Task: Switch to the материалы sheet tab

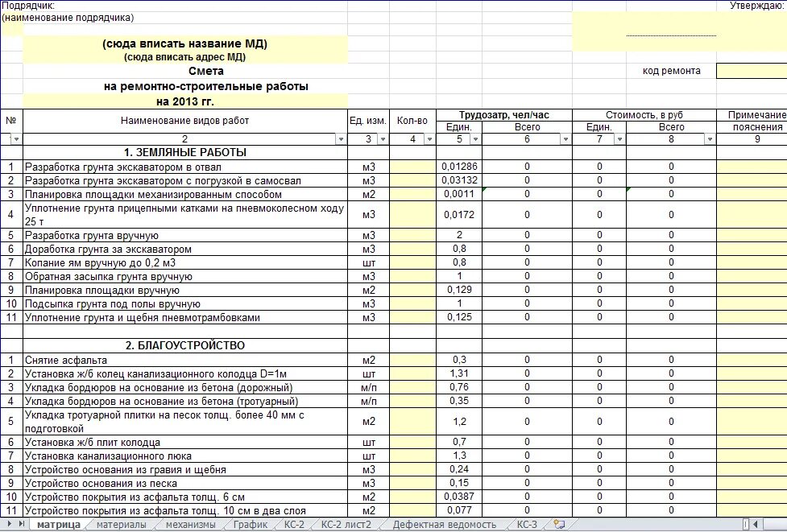Action: 122,525
